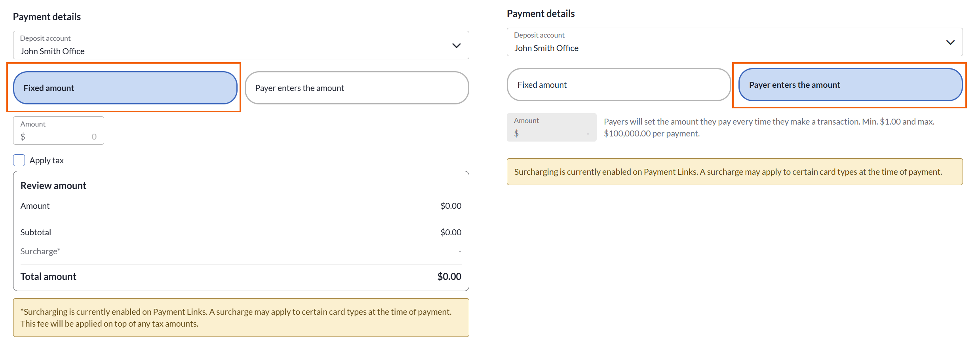Click the left surcharging notice banner
980x348 pixels.
click(x=240, y=318)
